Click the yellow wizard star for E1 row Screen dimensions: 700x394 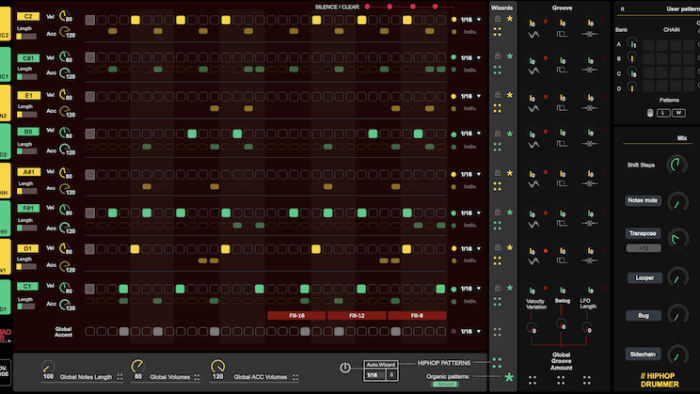[x=510, y=95]
